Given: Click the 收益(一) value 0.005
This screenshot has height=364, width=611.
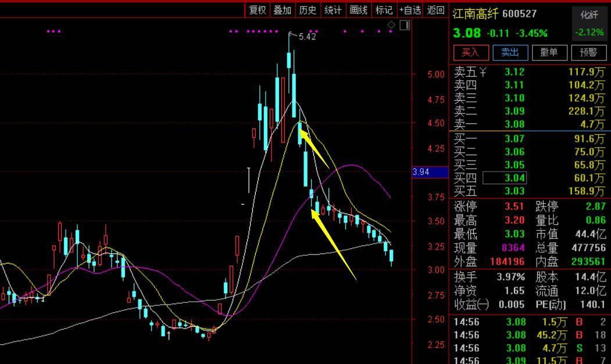Looking at the screenshot, I should coord(512,304).
